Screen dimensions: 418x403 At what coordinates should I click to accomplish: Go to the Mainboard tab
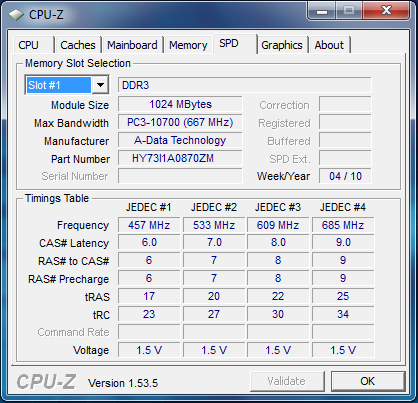132,45
